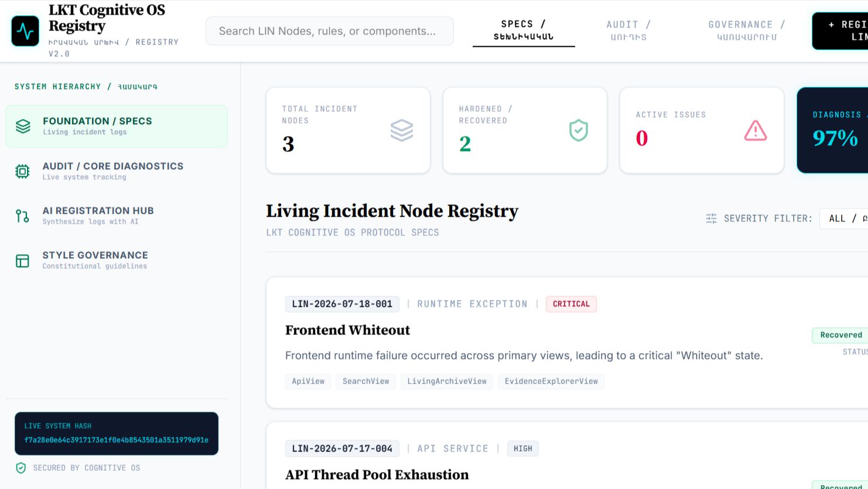Click the LivingArchiveView component tag
868x489 pixels.
click(x=447, y=381)
